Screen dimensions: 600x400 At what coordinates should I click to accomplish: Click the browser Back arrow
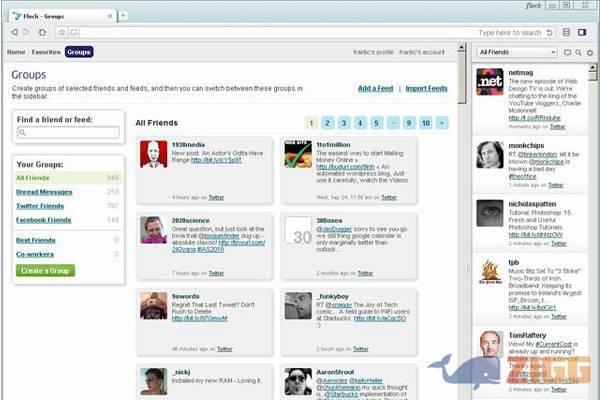[15, 32]
